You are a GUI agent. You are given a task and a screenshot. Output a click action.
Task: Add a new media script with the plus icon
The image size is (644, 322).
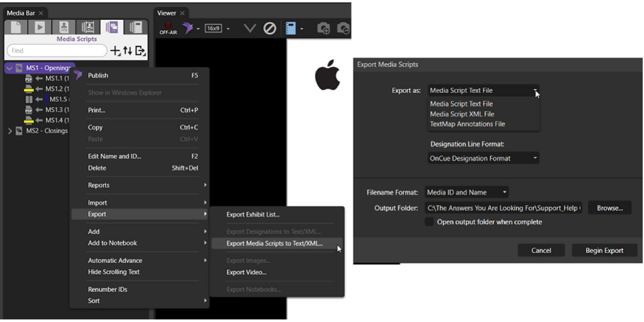[116, 50]
